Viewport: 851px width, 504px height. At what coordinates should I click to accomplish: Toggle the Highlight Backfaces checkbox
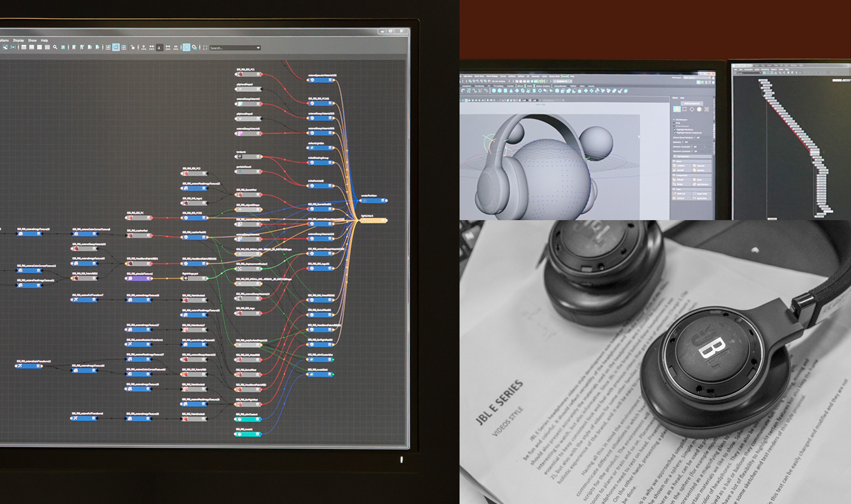click(675, 130)
